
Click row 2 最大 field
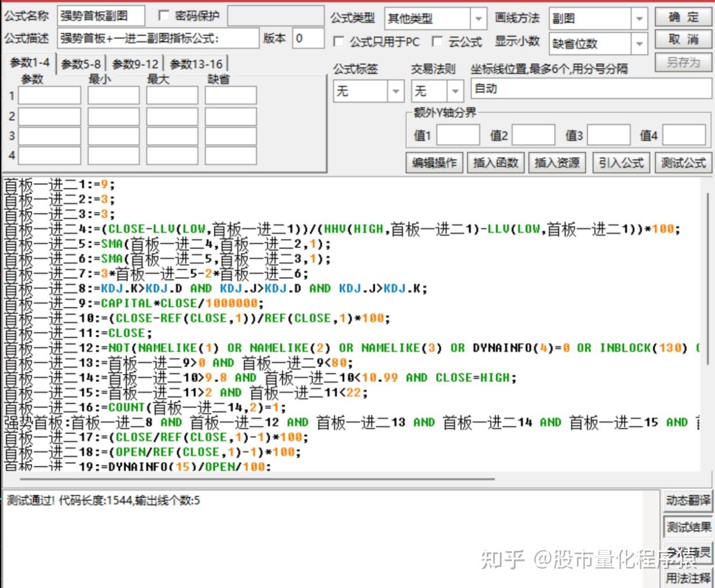(172, 116)
